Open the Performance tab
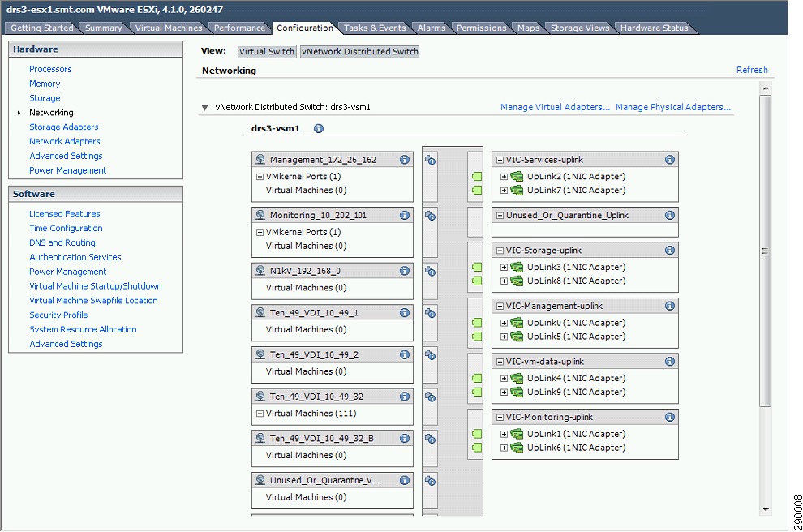 (239, 28)
